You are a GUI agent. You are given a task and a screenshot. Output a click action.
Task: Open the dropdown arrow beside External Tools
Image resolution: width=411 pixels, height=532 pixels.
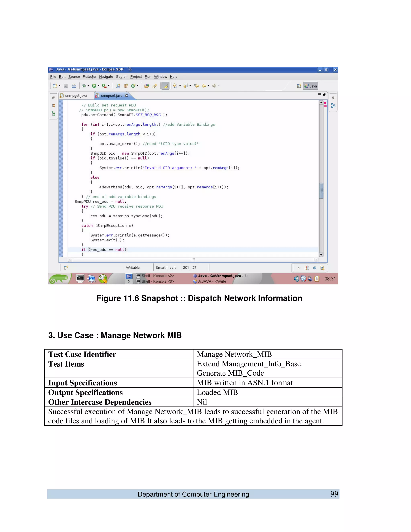pos(109,86)
